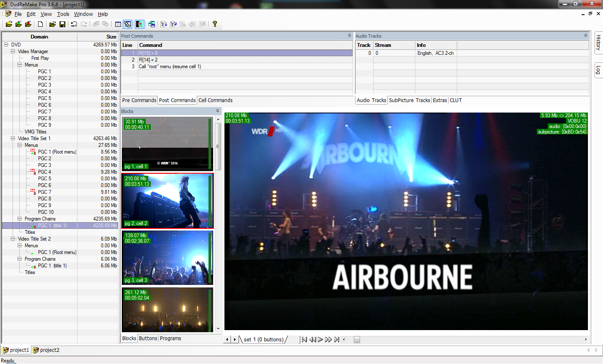Skip to last frame in preview controls
The height and width of the screenshot is (364, 603).
[x=337, y=340]
